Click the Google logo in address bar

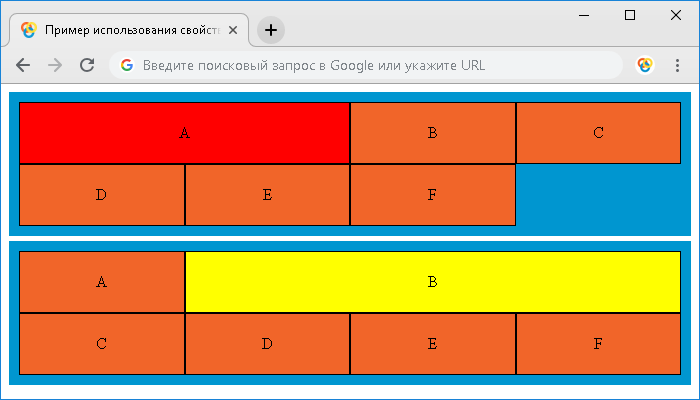127,65
